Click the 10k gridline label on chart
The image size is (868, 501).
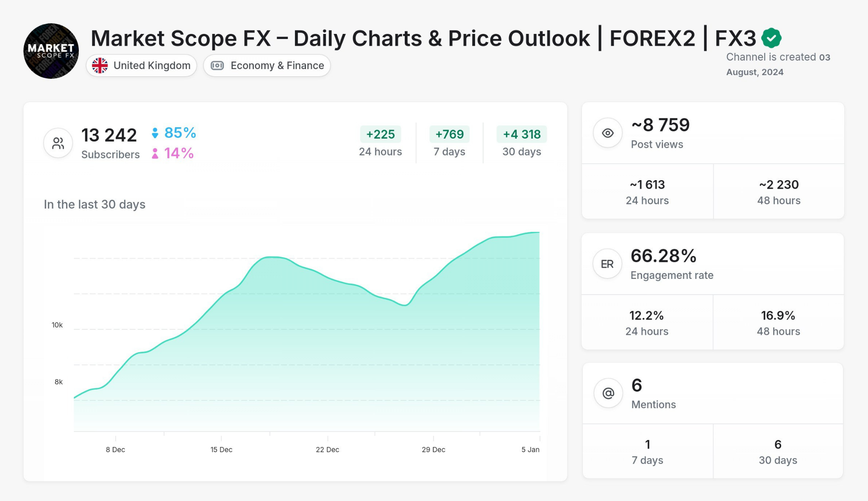pos(57,325)
